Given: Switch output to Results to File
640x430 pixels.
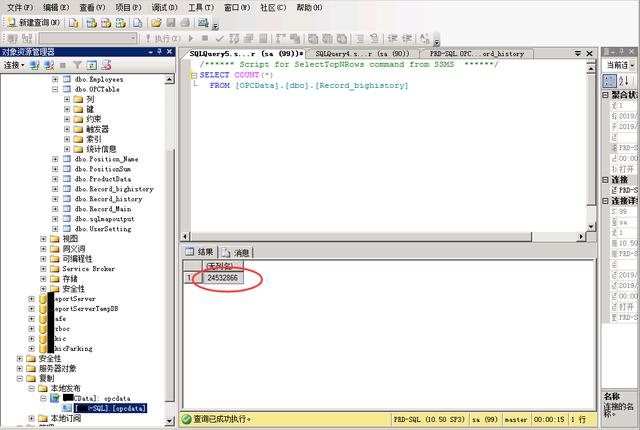Looking at the screenshot, I should pyautogui.click(x=342, y=38).
